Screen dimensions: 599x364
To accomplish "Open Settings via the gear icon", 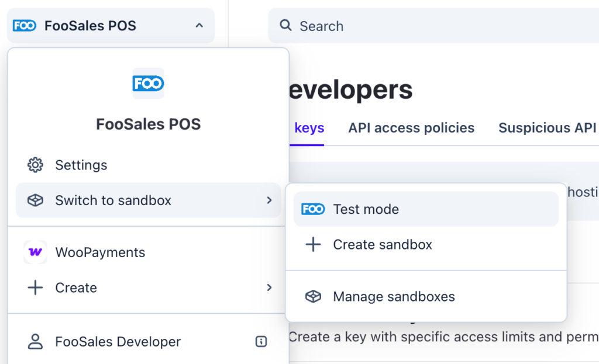I will 35,165.
